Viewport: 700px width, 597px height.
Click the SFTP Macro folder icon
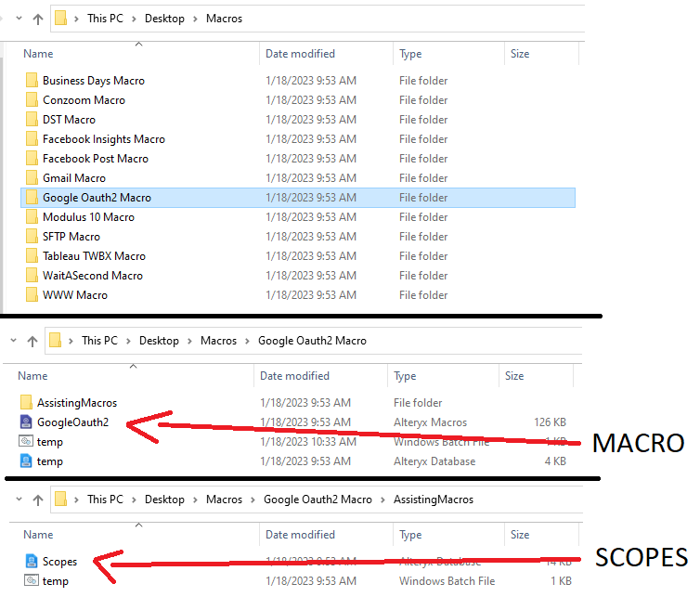(x=32, y=237)
